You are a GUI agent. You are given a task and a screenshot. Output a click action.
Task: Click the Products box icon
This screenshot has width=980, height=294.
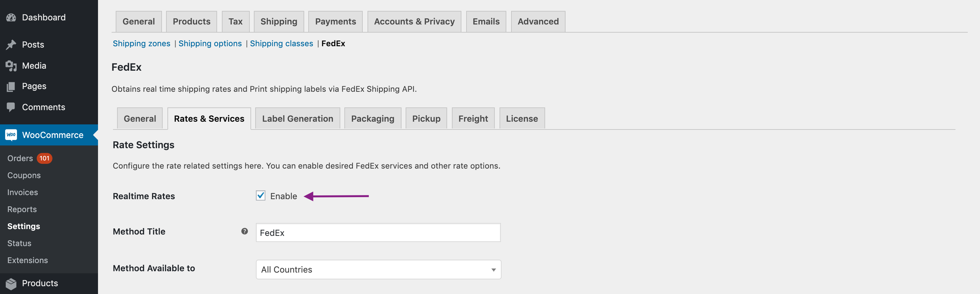point(11,283)
